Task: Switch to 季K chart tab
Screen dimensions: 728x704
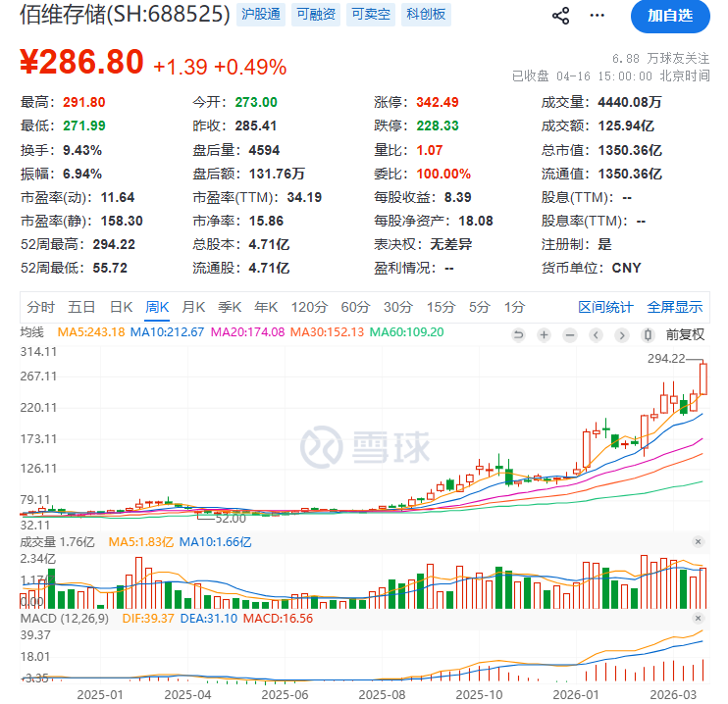Action: click(x=230, y=307)
